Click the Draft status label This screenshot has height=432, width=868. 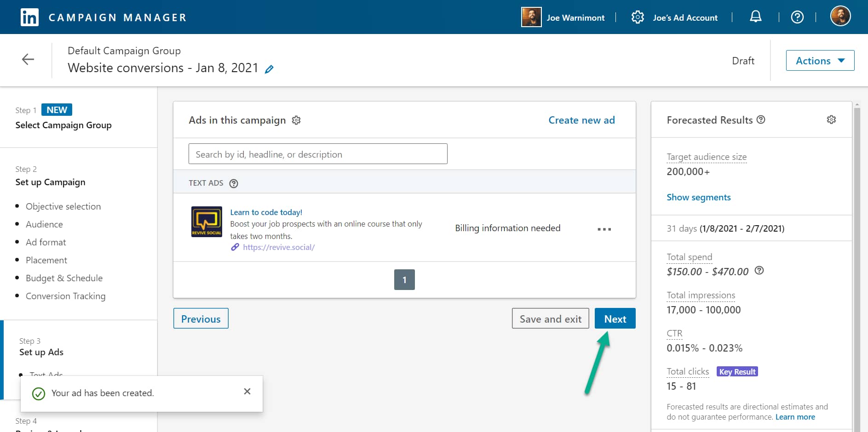coord(743,61)
